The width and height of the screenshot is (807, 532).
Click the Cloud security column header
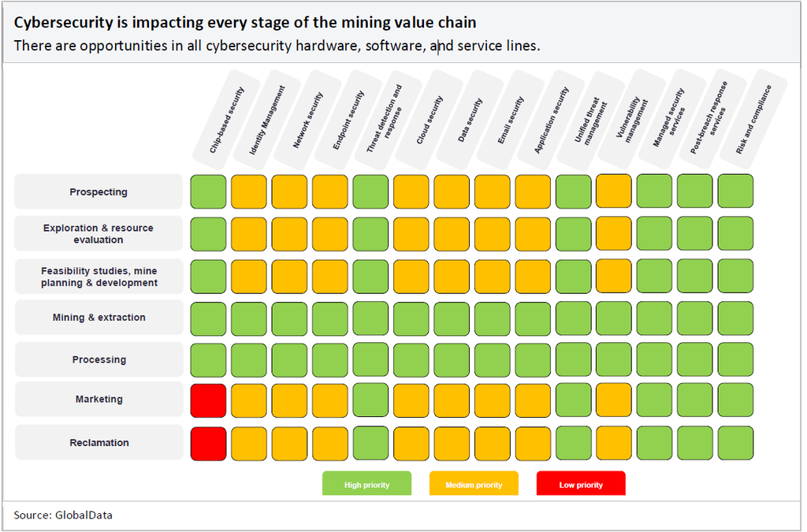pos(430,120)
